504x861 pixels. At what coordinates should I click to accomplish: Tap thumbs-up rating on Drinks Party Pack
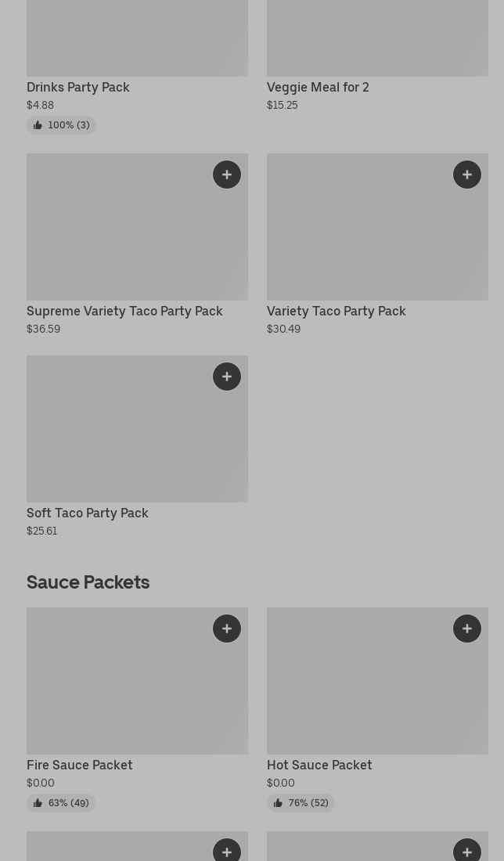click(61, 125)
